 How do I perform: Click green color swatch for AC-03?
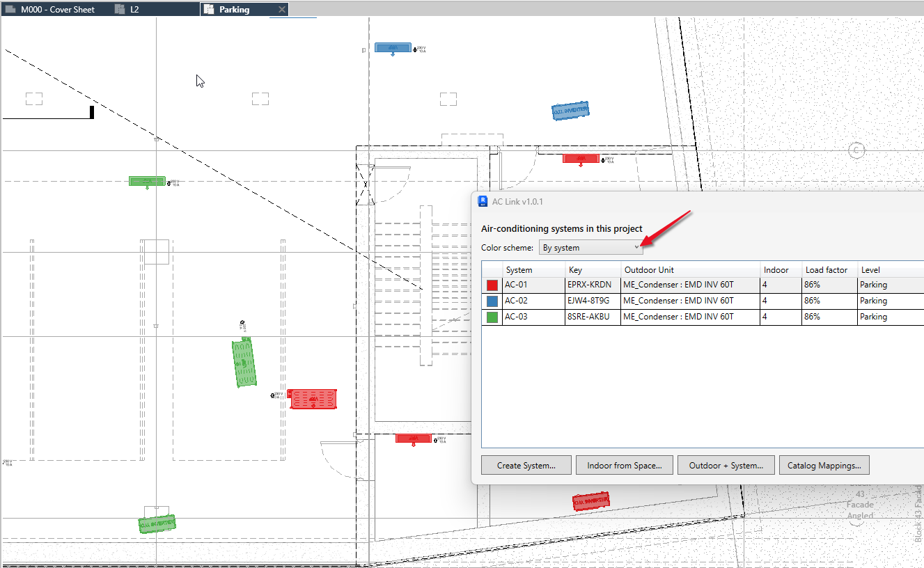492,317
